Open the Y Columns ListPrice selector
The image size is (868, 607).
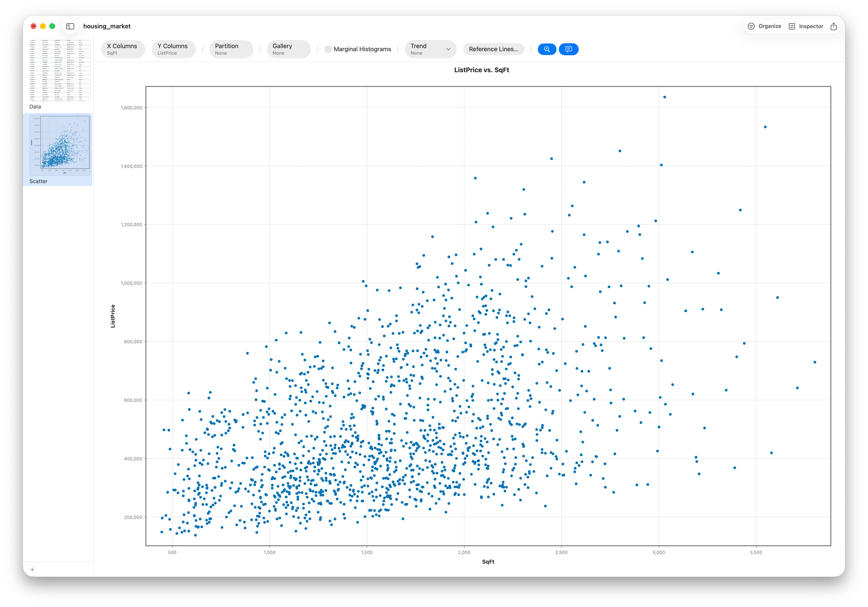[173, 49]
